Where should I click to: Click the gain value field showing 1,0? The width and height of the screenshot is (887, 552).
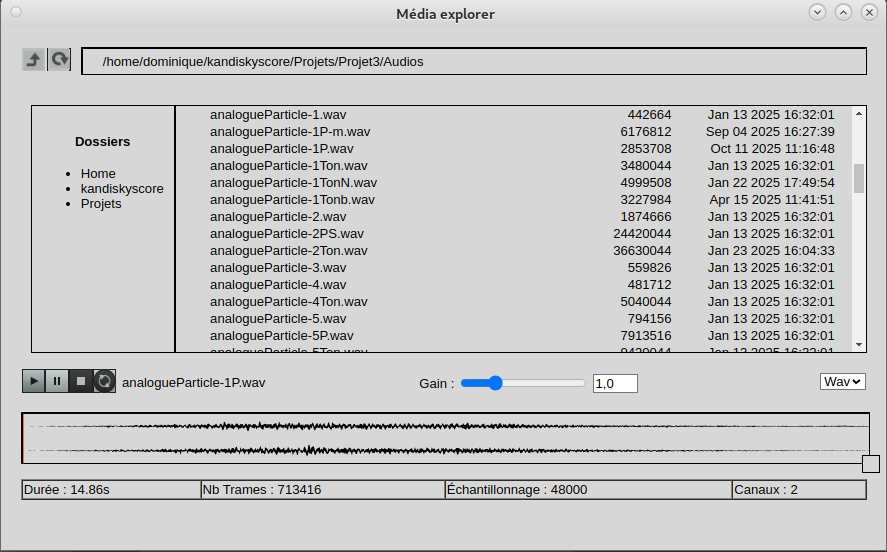tap(614, 383)
